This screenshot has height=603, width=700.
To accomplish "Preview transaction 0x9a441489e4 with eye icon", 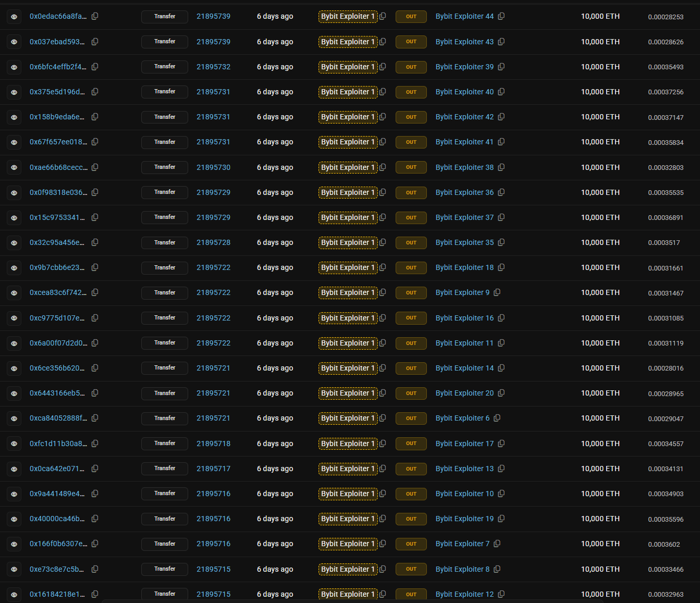I will (x=14, y=494).
